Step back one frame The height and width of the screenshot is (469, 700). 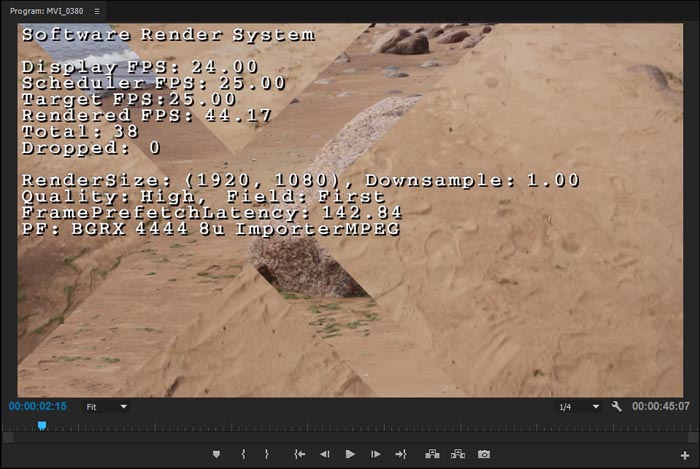(x=325, y=454)
